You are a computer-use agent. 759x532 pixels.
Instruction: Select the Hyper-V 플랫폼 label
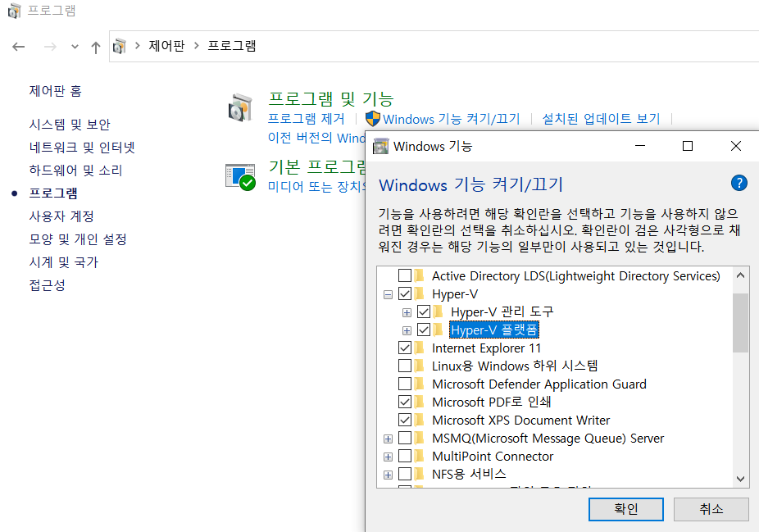pos(493,330)
